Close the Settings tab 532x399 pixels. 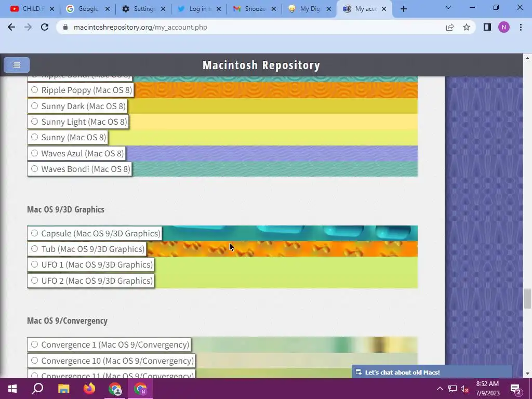point(163,9)
